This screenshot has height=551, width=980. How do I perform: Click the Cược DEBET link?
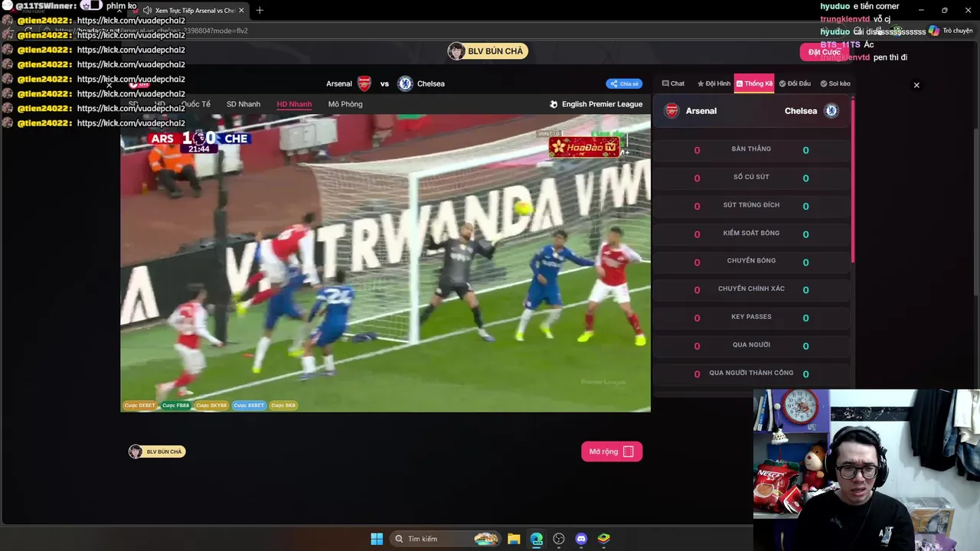pyautogui.click(x=139, y=406)
